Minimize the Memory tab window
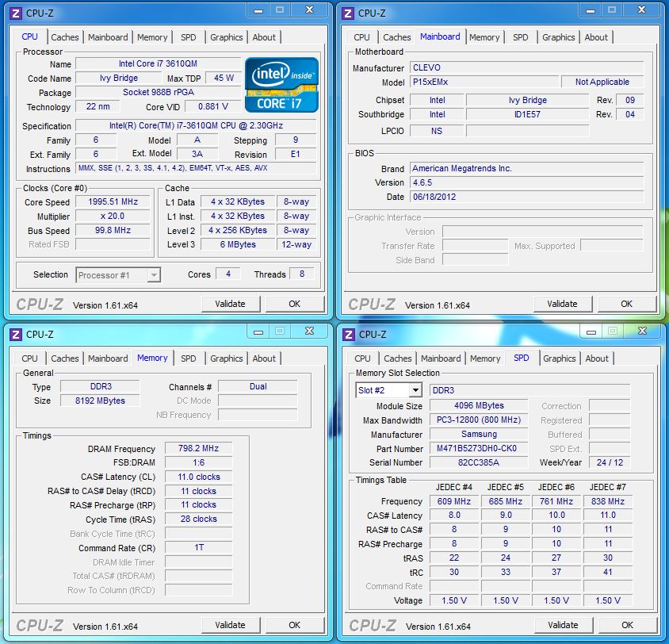669x644 pixels. click(258, 332)
